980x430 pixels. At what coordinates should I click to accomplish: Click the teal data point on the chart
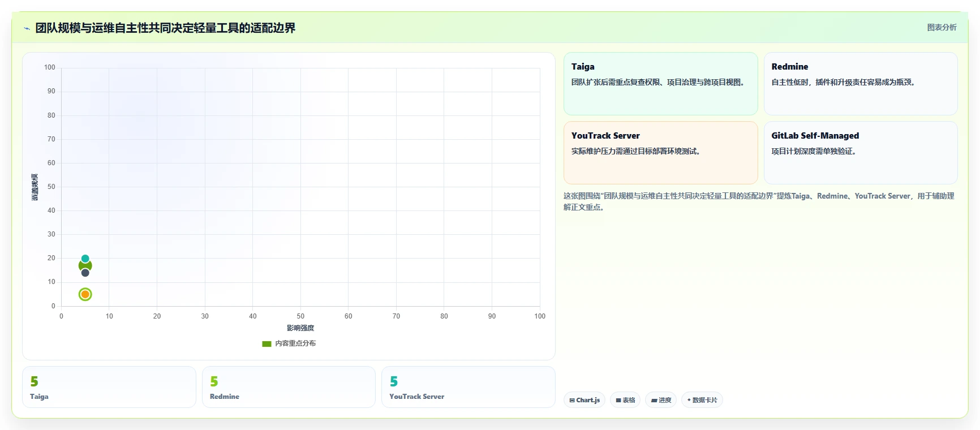(85, 259)
